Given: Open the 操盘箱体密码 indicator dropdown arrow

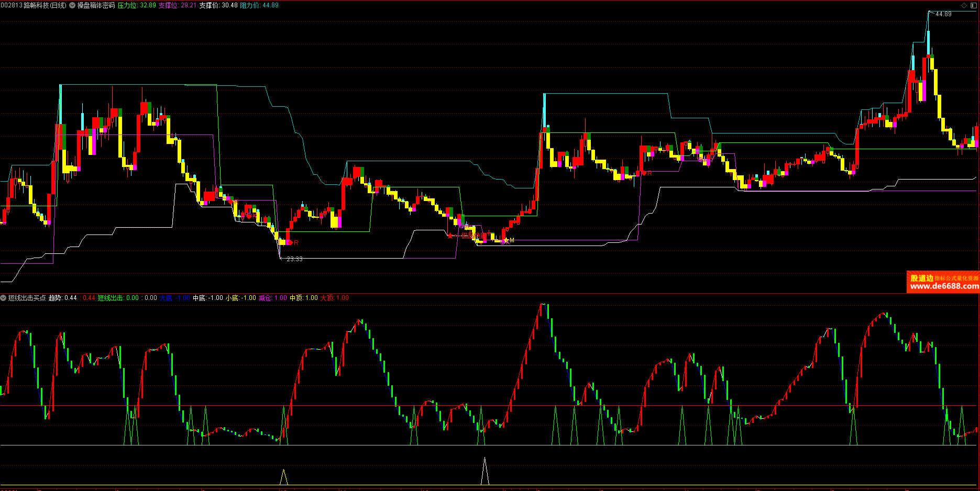Looking at the screenshot, I should pyautogui.click(x=72, y=5).
